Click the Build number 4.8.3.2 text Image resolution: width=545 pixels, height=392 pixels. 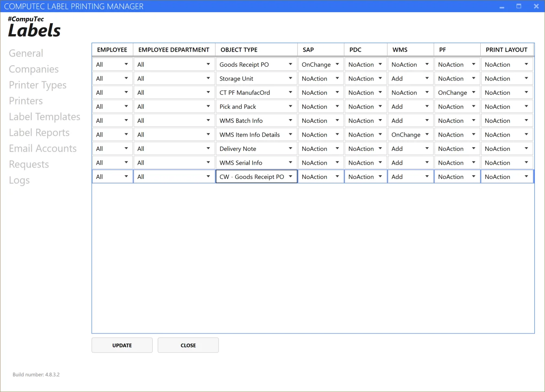36,375
